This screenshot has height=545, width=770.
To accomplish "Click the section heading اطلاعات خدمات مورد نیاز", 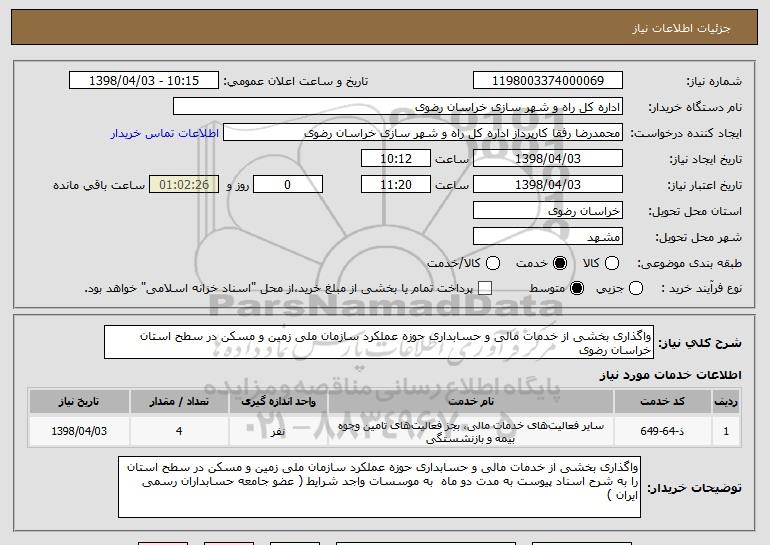I will 670,375.
